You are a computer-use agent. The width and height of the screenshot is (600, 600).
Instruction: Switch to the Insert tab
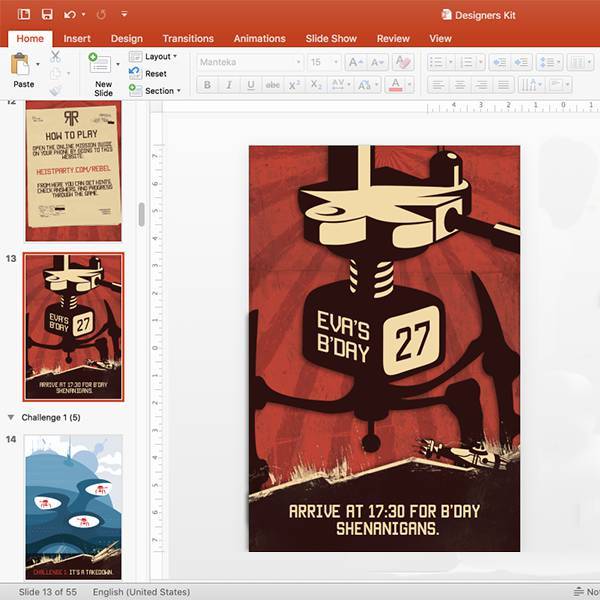(77, 39)
